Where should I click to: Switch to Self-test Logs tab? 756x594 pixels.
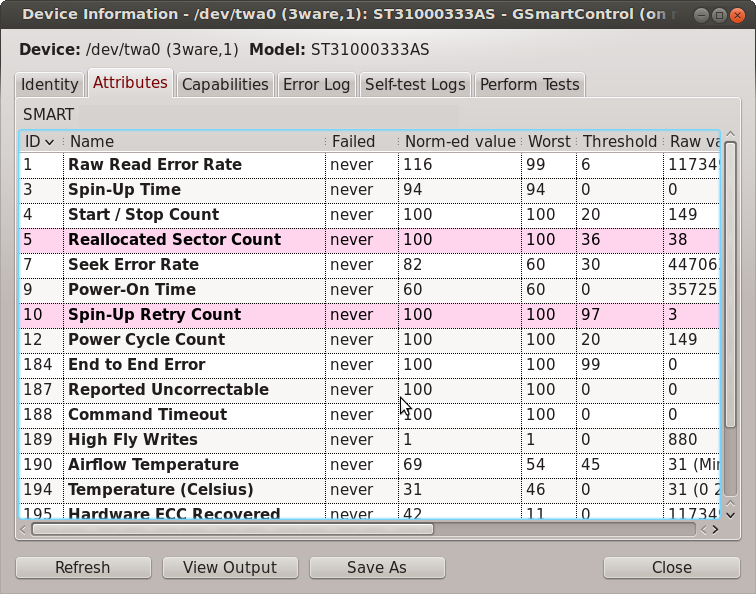point(415,85)
